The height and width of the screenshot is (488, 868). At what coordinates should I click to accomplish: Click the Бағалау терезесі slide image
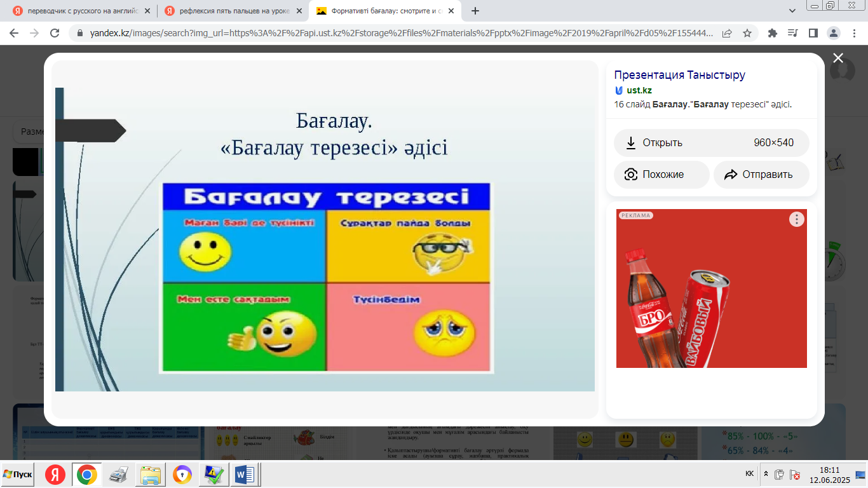coord(325,240)
